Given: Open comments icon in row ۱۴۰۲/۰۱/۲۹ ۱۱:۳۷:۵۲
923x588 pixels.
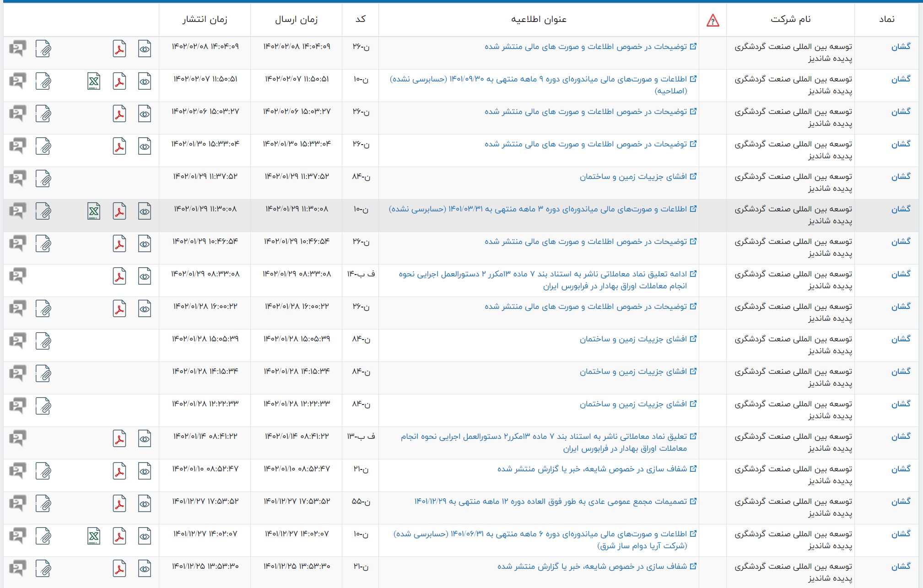Looking at the screenshot, I should tap(18, 178).
